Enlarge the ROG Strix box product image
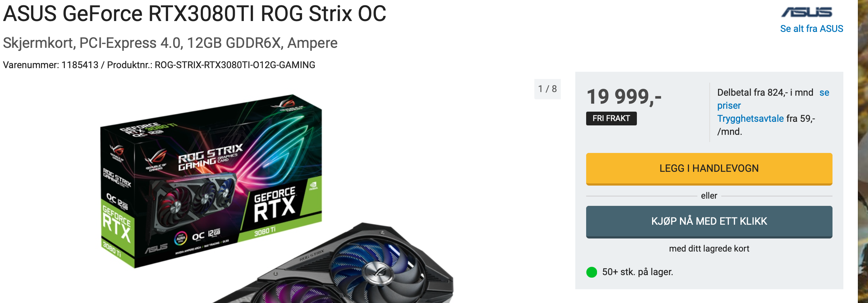Viewport: 868px width, 303px height. click(211, 181)
